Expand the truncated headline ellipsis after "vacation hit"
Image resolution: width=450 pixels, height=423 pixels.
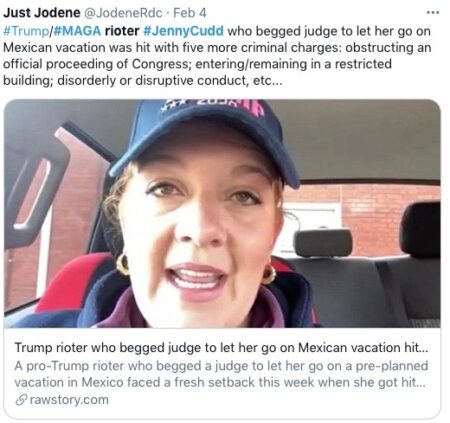(x=423, y=348)
